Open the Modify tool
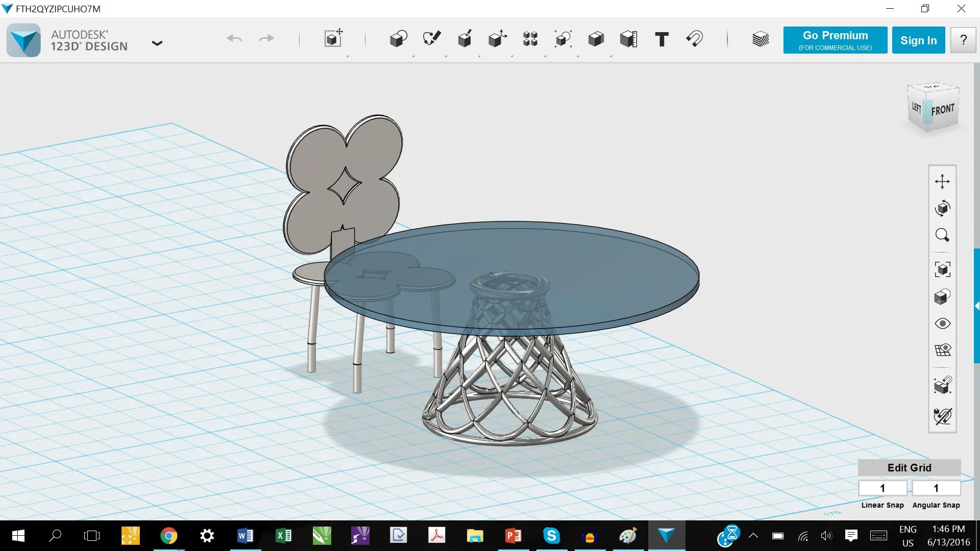 pyautogui.click(x=497, y=39)
